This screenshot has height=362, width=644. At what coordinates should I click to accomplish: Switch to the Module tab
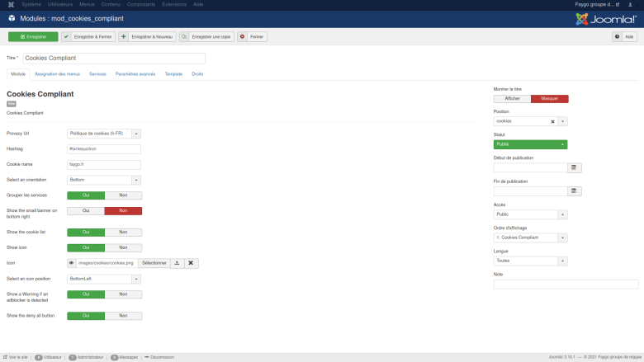click(18, 74)
